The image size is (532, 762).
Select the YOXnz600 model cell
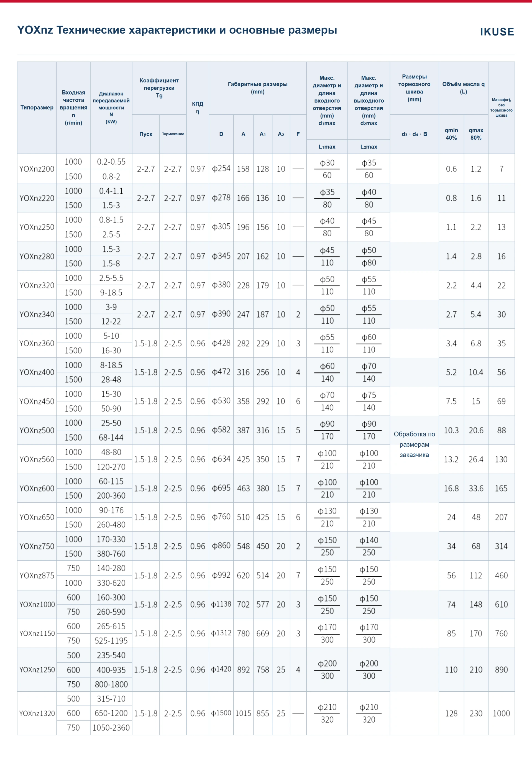37,488
